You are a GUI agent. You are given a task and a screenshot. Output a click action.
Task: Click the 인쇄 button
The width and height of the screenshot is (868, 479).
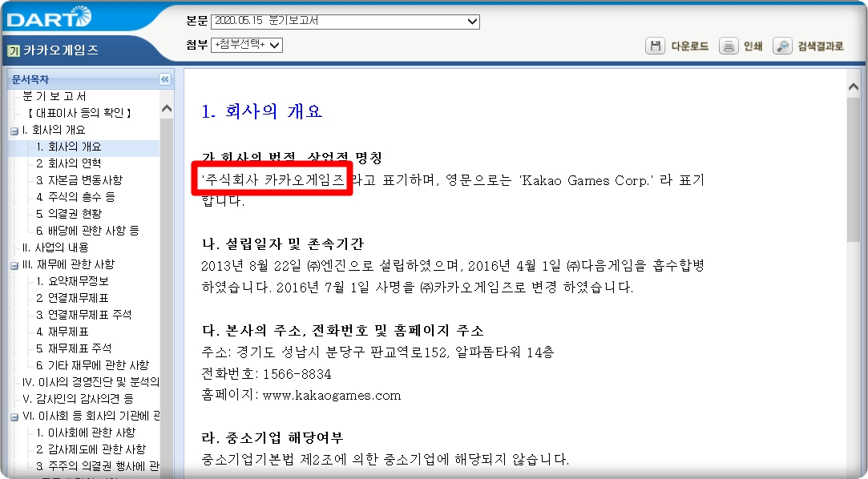[753, 46]
